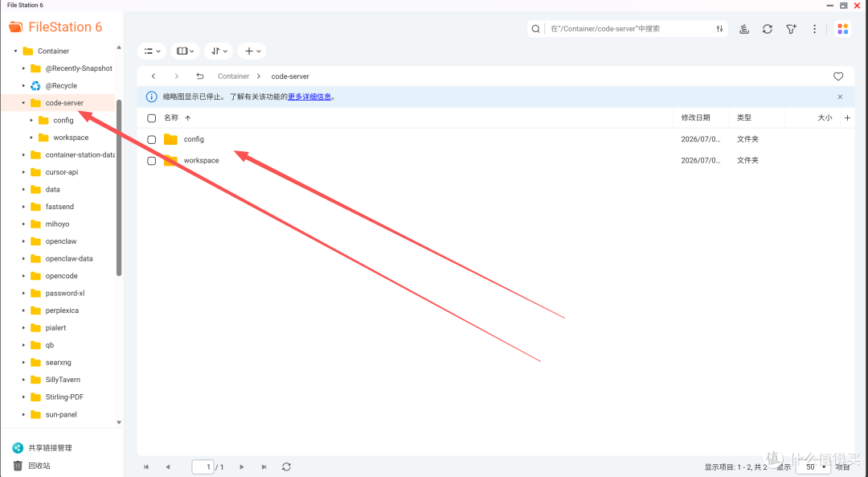Image resolution: width=868 pixels, height=477 pixels.
Task: Sort by 类型 column header
Action: [x=744, y=117]
